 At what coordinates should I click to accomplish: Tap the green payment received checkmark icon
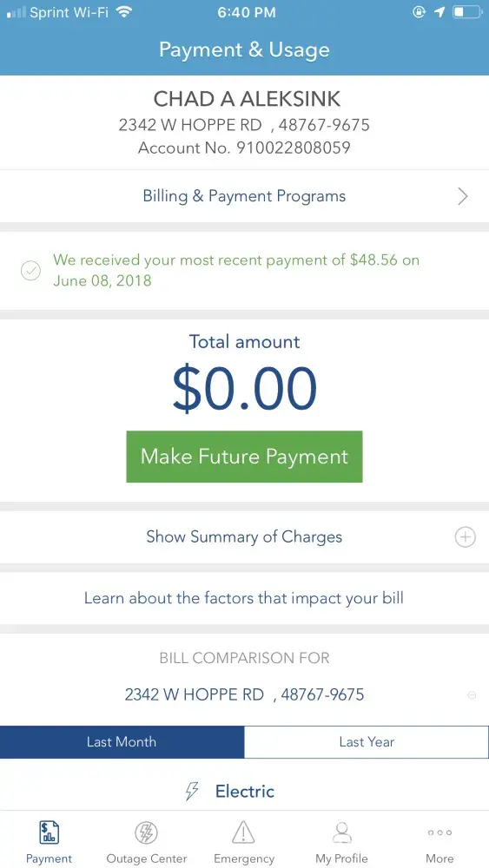pyautogui.click(x=30, y=271)
